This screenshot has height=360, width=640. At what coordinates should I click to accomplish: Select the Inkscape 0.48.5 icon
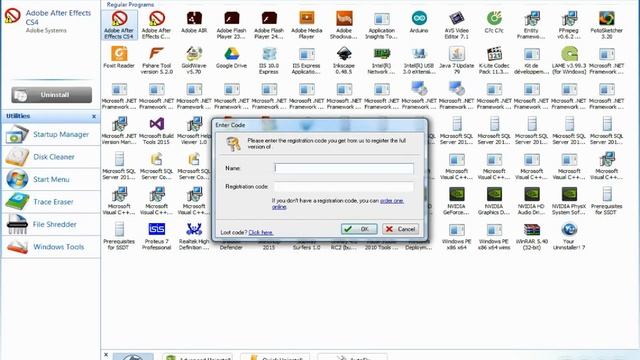click(x=344, y=60)
